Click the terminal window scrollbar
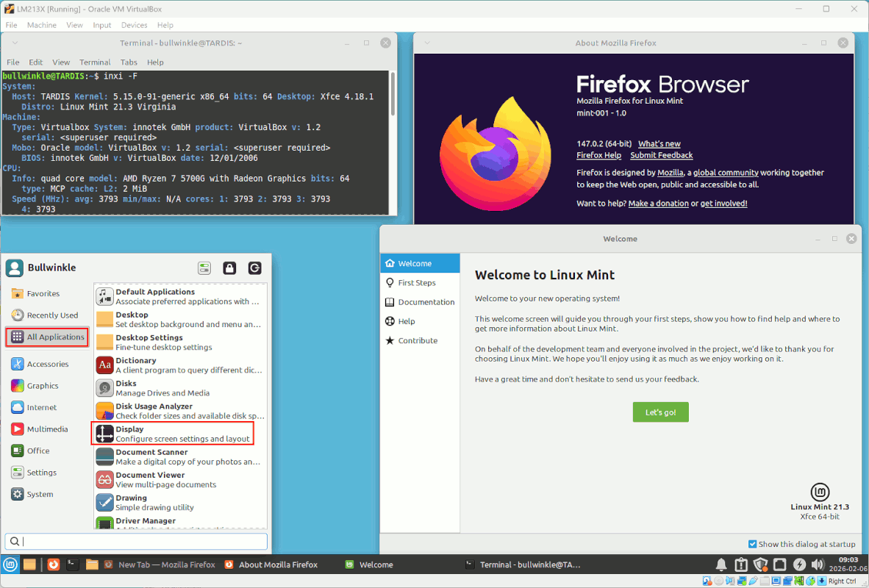The image size is (869, 588). click(393, 94)
